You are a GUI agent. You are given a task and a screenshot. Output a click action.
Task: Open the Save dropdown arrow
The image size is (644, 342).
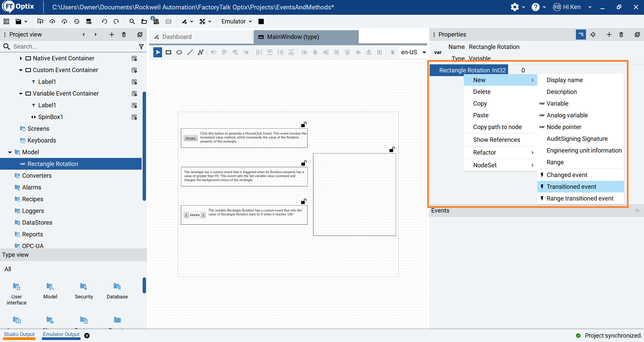pyautogui.click(x=26, y=21)
